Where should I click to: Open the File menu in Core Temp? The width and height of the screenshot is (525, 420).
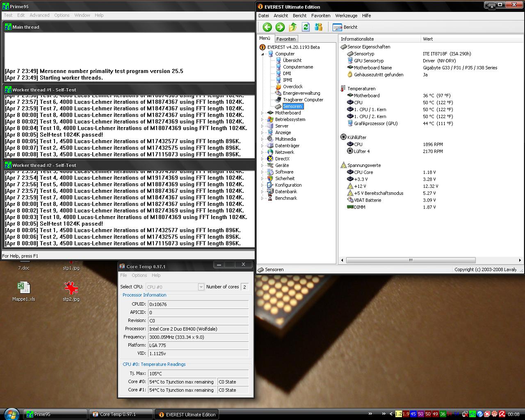pyautogui.click(x=123, y=275)
